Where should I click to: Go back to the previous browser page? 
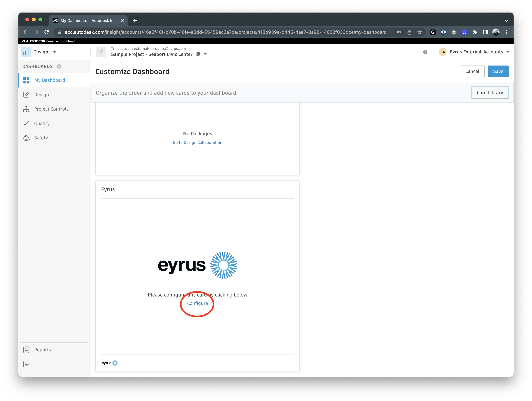tap(25, 32)
